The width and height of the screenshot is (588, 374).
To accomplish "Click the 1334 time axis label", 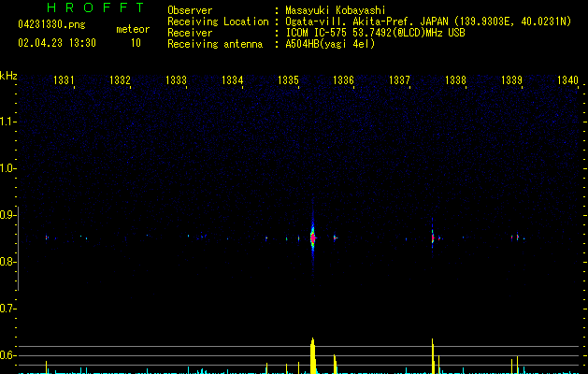I will pyautogui.click(x=232, y=80).
